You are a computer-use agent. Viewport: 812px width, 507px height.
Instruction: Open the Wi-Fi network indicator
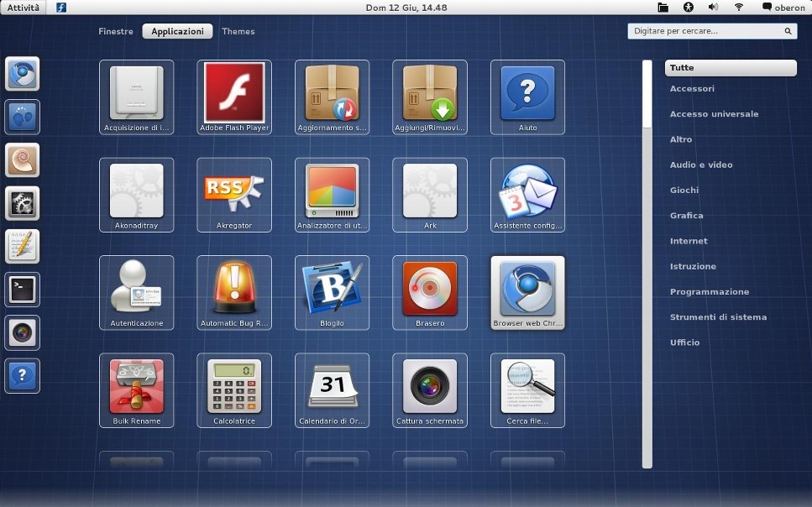point(739,8)
